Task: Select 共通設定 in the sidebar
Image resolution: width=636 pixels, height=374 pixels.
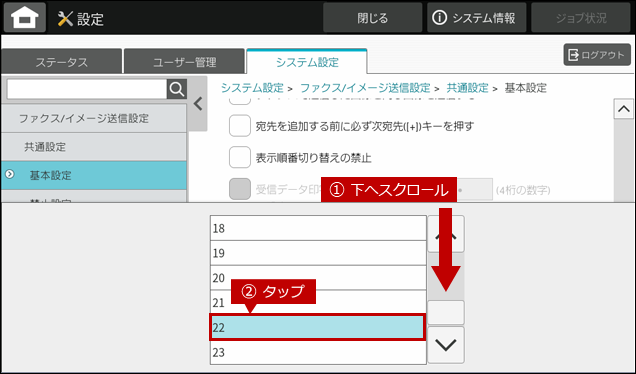Action: pos(94,147)
